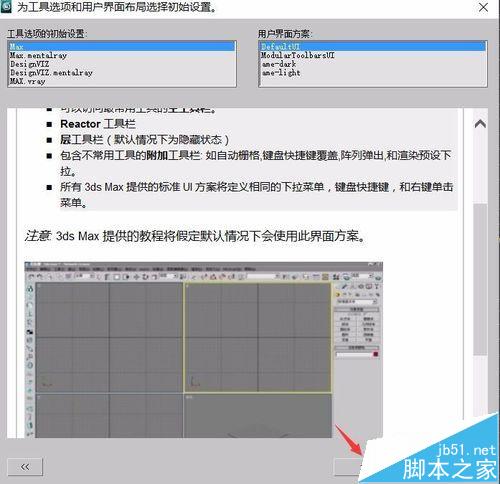
Task: Click the description pane scrollbar thumb
Action: pyautogui.click(x=480, y=279)
